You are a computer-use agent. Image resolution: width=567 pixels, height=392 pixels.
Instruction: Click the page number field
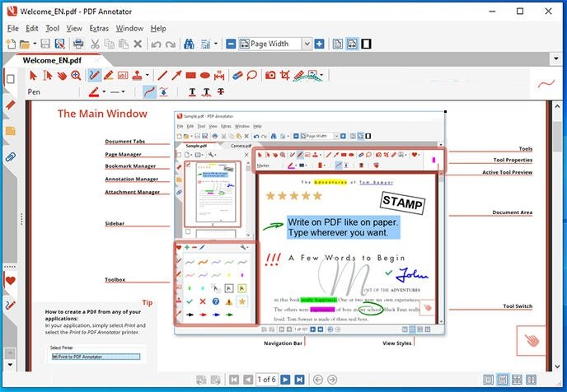[x=267, y=380]
